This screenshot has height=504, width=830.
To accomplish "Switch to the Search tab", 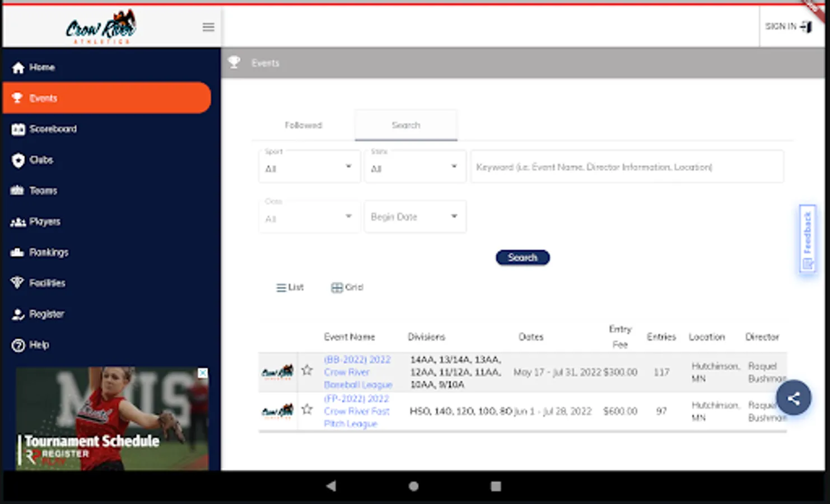I will point(406,125).
